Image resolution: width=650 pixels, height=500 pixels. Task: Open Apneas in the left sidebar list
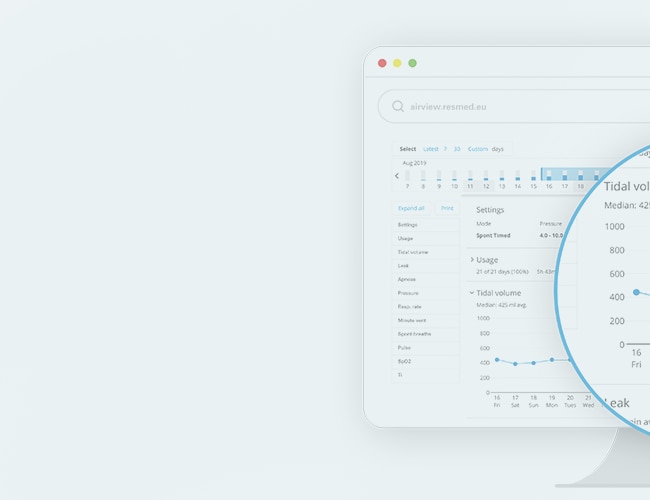click(426, 279)
